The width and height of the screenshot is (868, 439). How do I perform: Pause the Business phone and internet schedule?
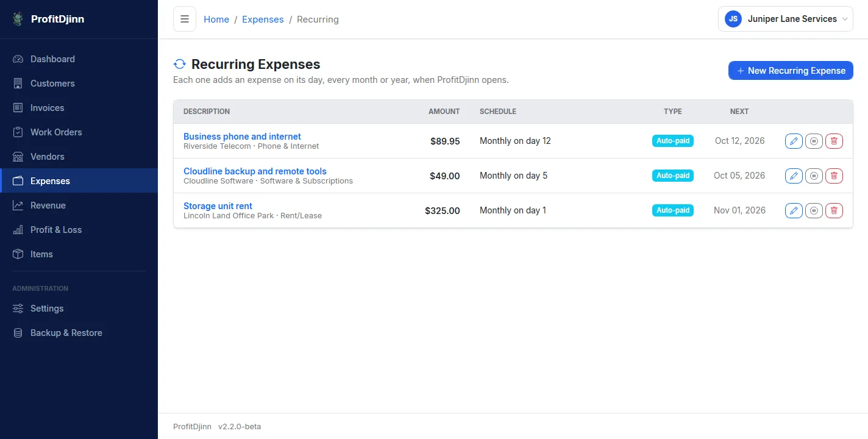point(814,141)
